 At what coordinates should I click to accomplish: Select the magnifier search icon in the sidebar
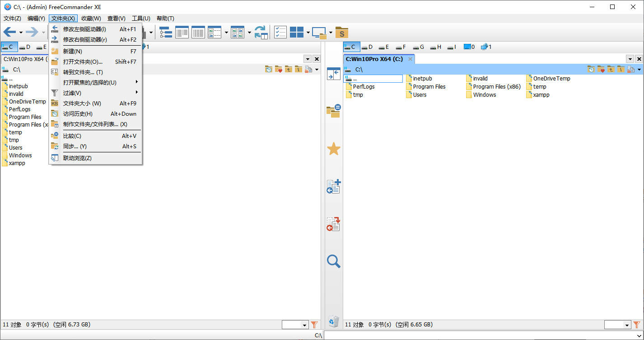point(333,261)
